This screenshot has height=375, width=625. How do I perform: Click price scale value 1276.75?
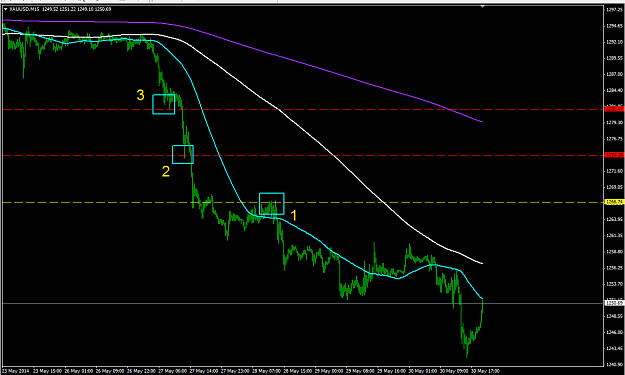(614, 139)
